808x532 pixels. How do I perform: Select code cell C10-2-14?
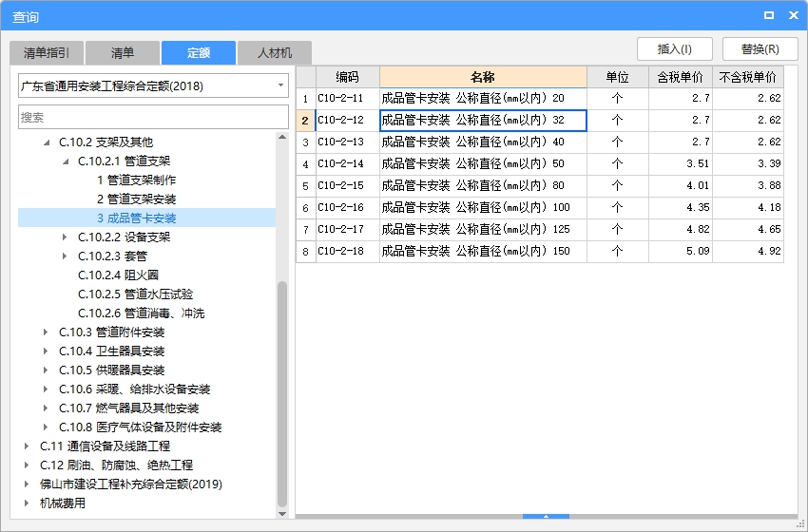point(347,163)
